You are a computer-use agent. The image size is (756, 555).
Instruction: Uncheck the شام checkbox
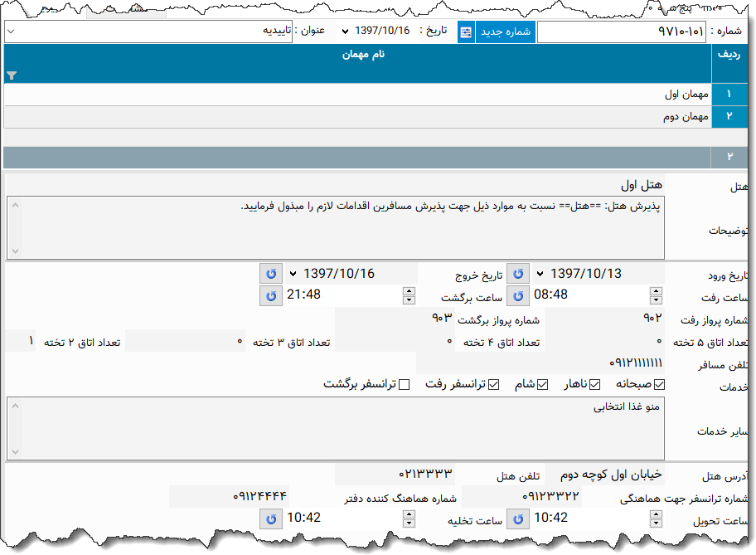point(543,383)
